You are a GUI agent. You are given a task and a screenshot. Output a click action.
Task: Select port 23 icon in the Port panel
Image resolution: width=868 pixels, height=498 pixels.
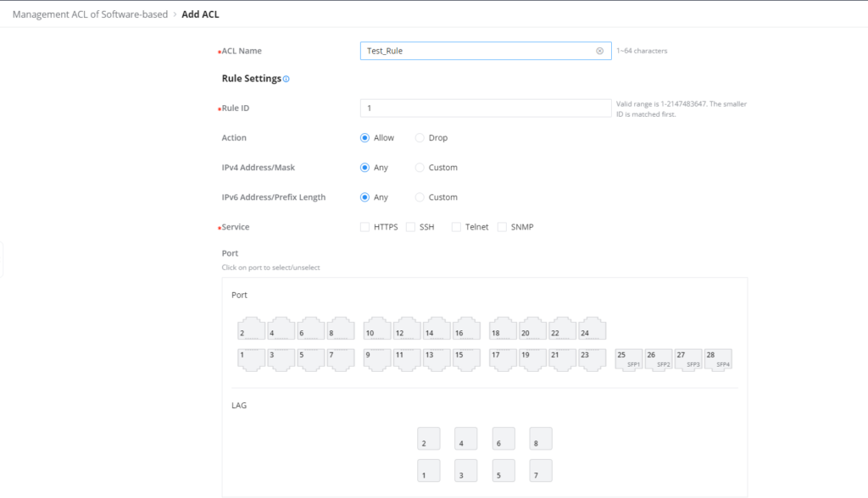[593, 360]
